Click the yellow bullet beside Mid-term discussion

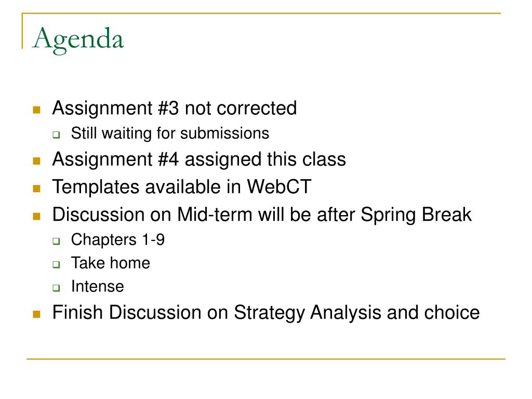pos(37,216)
